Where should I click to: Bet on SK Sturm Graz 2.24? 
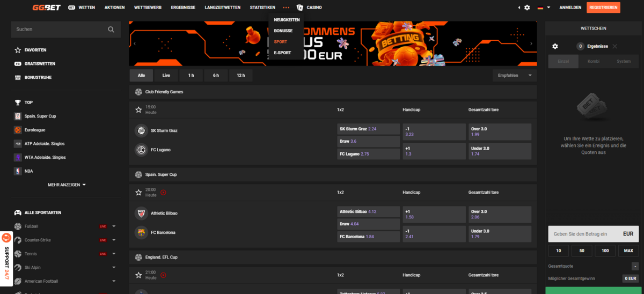(369, 129)
